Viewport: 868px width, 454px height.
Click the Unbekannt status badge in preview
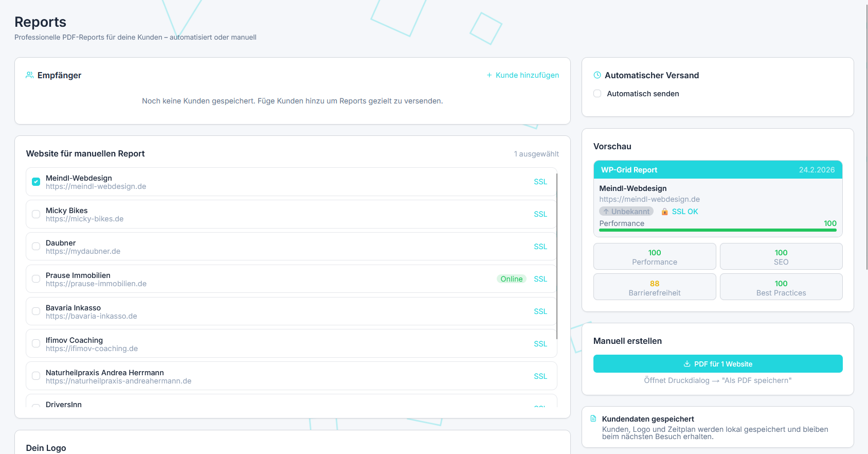point(626,212)
